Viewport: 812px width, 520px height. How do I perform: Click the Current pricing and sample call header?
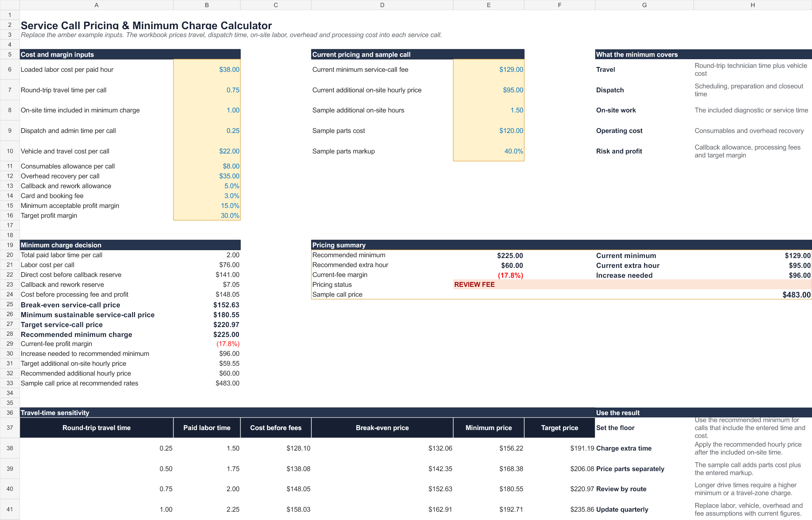[x=418, y=54]
